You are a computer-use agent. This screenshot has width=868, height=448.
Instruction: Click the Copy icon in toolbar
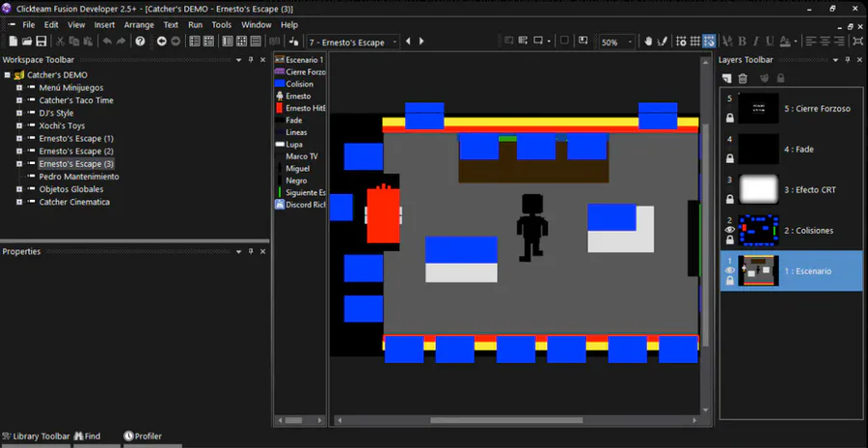[x=73, y=41]
